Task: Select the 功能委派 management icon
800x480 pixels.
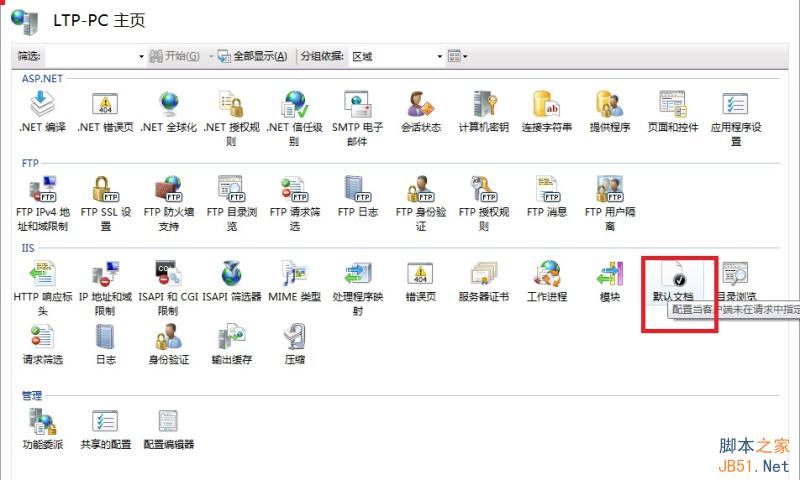Action: [x=42, y=422]
